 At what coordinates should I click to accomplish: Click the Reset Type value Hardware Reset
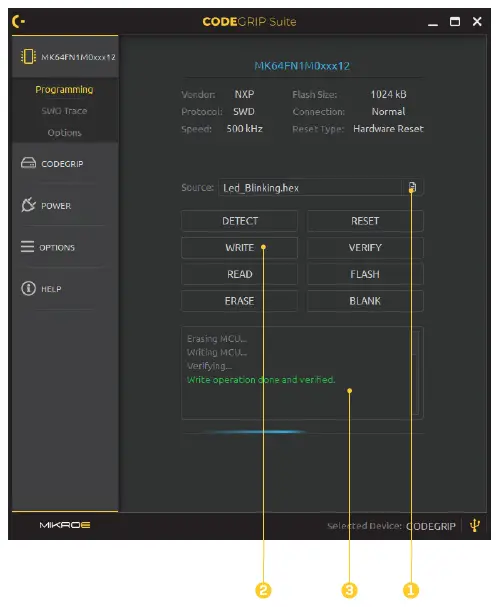(x=388, y=129)
